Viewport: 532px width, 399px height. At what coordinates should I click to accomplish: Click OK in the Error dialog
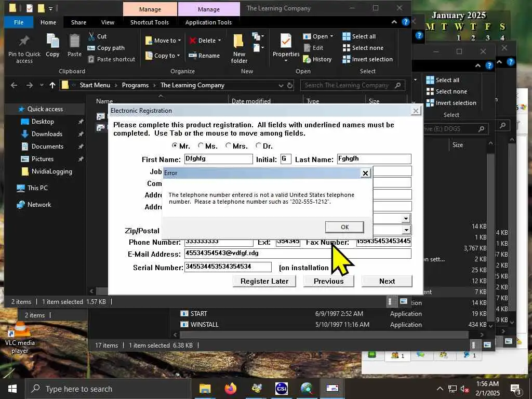pyautogui.click(x=344, y=227)
